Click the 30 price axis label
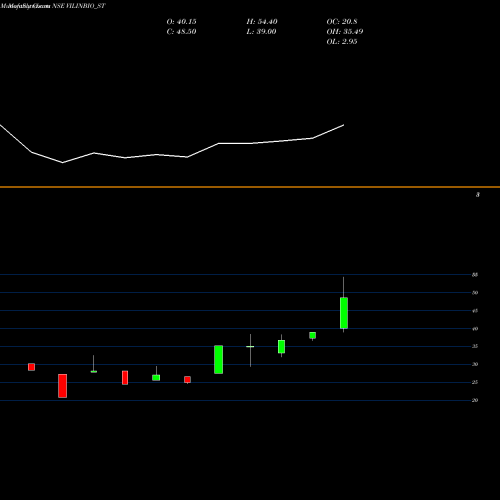This screenshot has width=500, height=500. (x=475, y=364)
